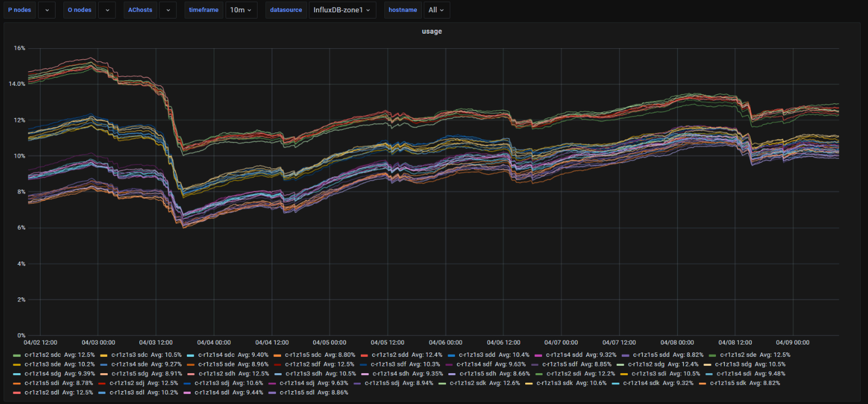Screen dimensions: 868x404
Task: Click the green swatch for c-r1z1s2 sdc
Action: pos(17,355)
